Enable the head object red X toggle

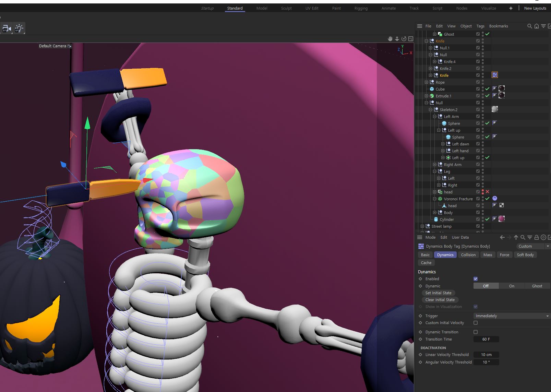click(487, 192)
